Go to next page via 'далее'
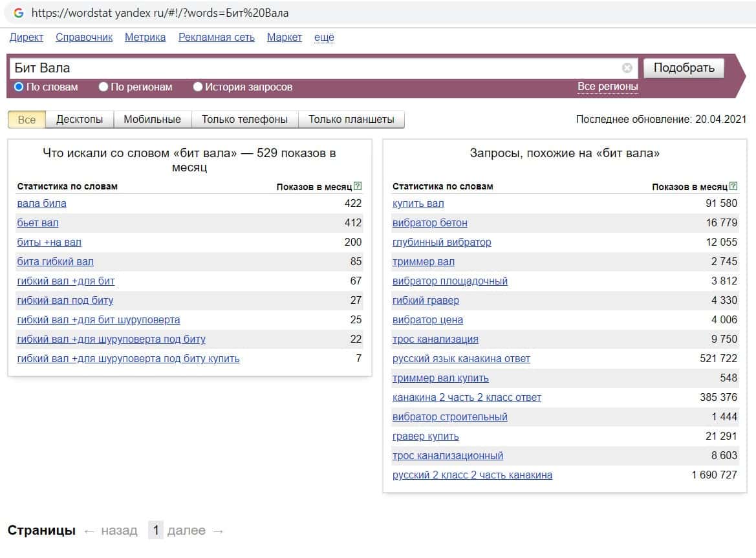 (186, 531)
